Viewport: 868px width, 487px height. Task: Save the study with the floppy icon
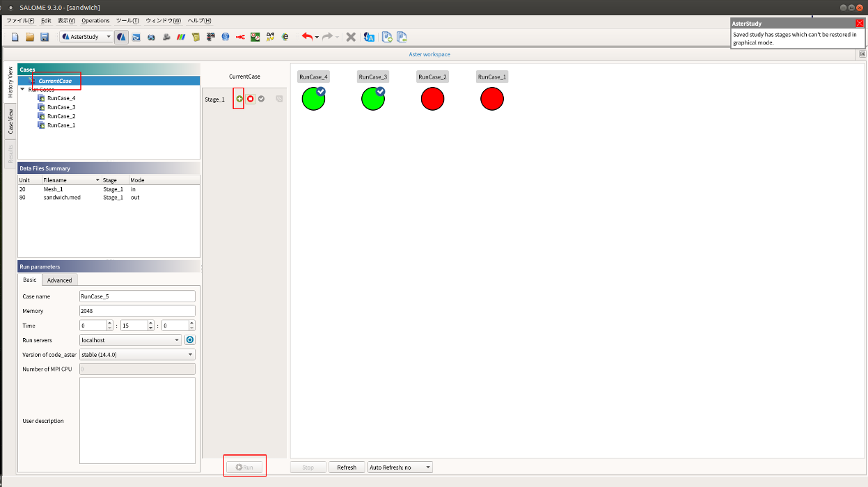click(45, 37)
